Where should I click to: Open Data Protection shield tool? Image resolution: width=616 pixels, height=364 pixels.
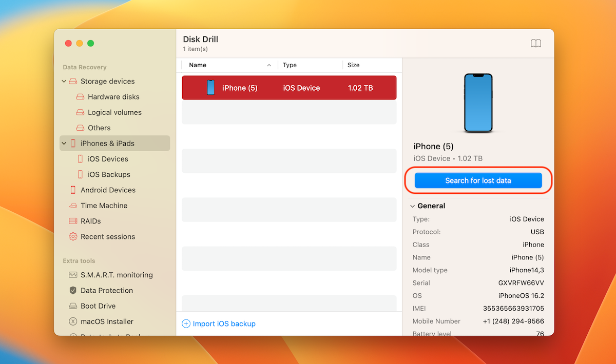[x=106, y=290]
